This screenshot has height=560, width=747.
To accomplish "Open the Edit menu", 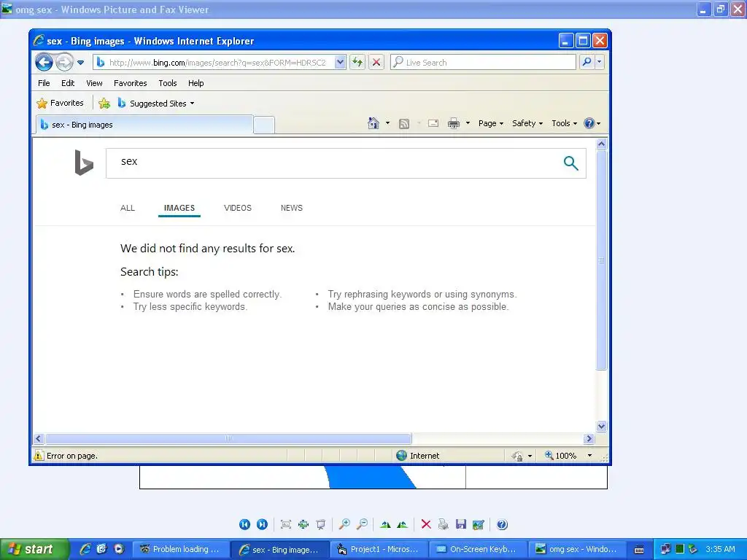I will click(68, 83).
